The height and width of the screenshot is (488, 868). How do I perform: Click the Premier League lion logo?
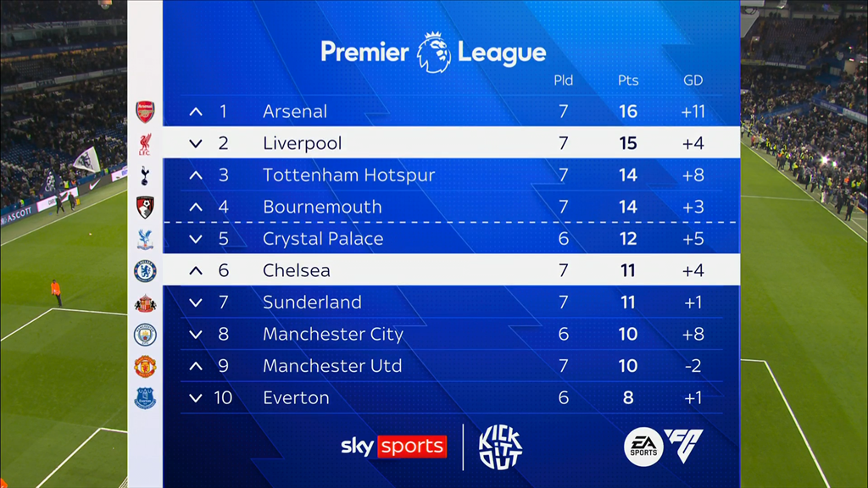pos(434,52)
